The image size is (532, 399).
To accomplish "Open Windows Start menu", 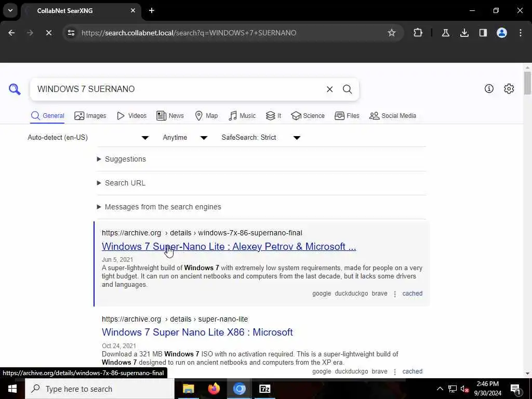I will click(x=12, y=389).
